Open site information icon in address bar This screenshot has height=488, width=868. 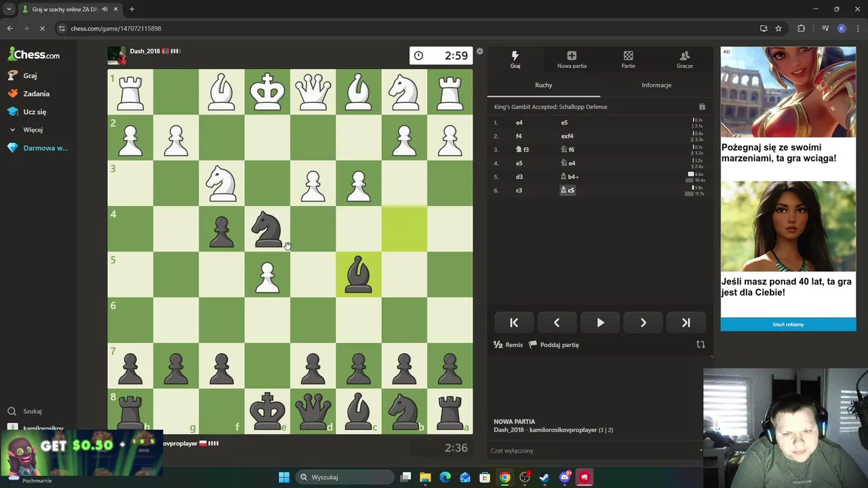tap(62, 28)
